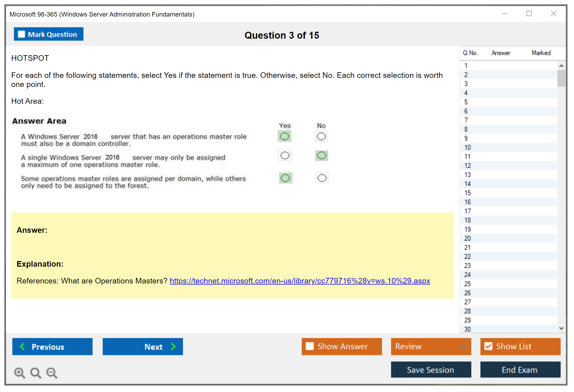Uncheck the Show List checkbox
Screen dimensions: 574x392
(x=488, y=346)
